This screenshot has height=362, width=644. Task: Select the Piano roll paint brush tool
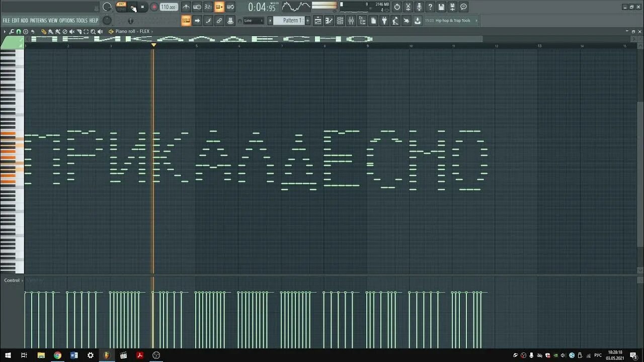(51, 32)
